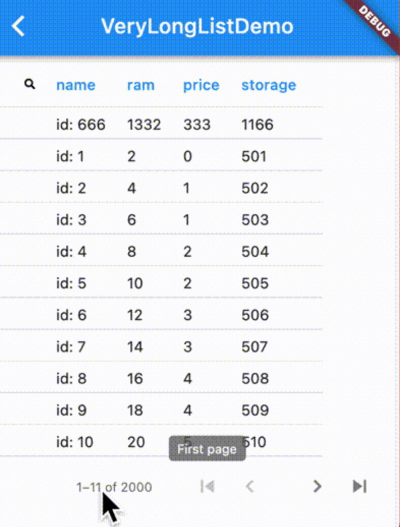400x527 pixels.
Task: Go to the previous page
Action: click(x=249, y=486)
